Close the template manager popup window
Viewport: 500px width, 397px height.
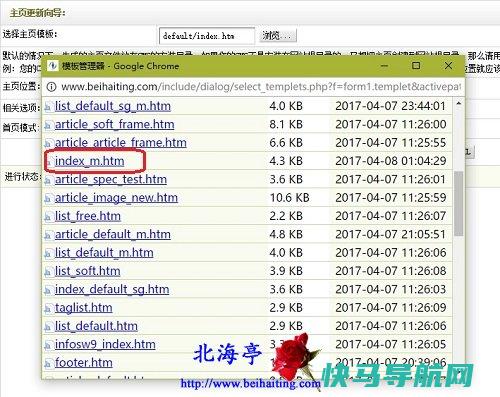[448, 66]
